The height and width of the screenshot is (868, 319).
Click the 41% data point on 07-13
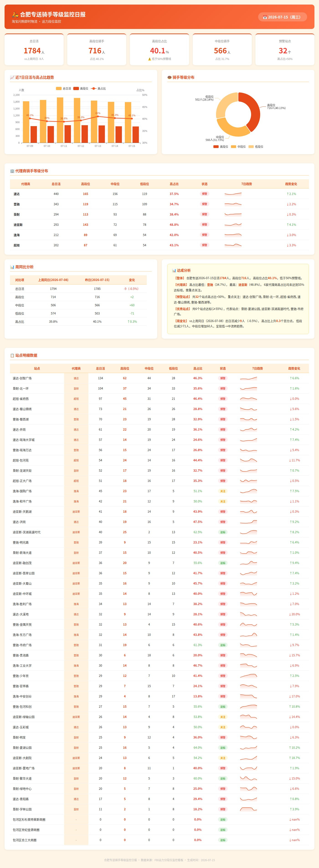coord(98,116)
